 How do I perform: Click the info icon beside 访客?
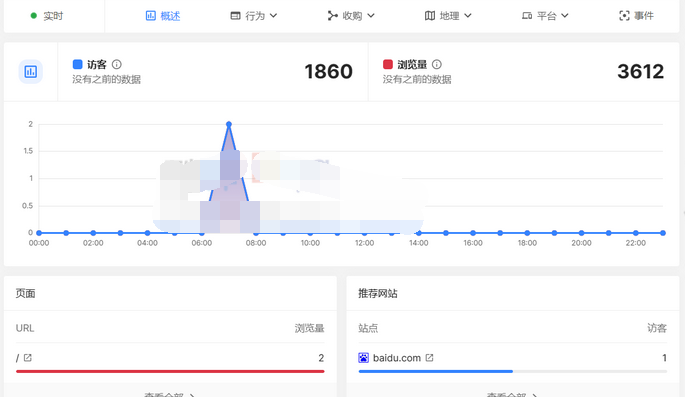click(117, 65)
